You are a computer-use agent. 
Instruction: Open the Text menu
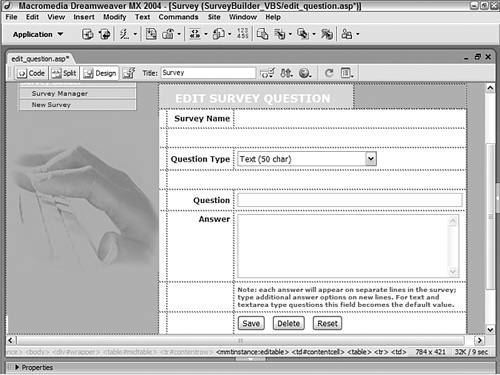pyautogui.click(x=142, y=17)
